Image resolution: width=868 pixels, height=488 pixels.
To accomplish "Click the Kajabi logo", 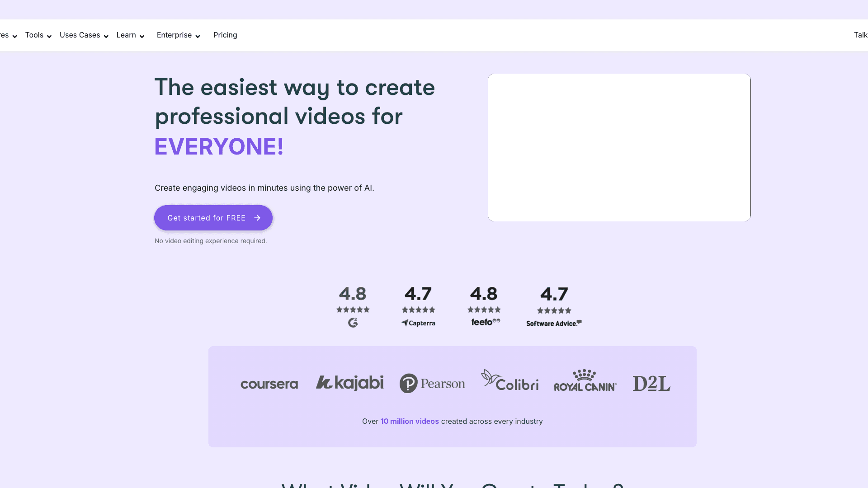I will [x=349, y=383].
